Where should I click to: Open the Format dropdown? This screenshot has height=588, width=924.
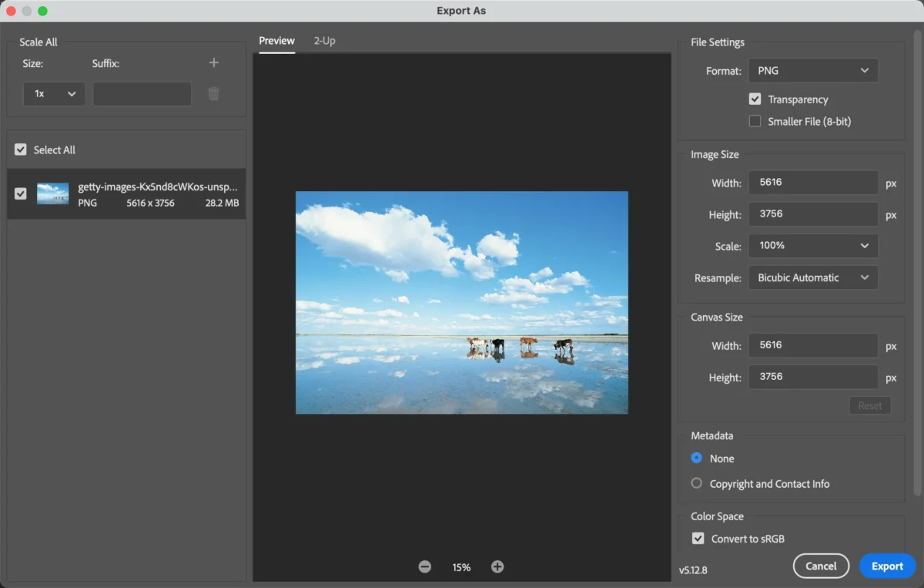pyautogui.click(x=812, y=70)
